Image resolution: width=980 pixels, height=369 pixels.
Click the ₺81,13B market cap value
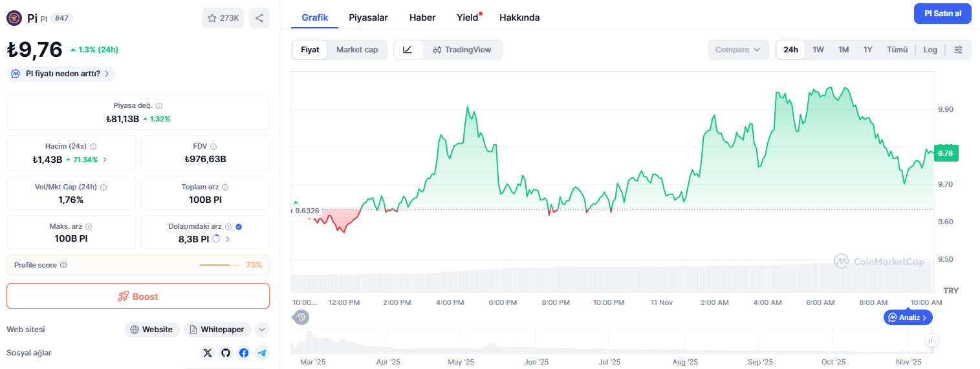(123, 119)
